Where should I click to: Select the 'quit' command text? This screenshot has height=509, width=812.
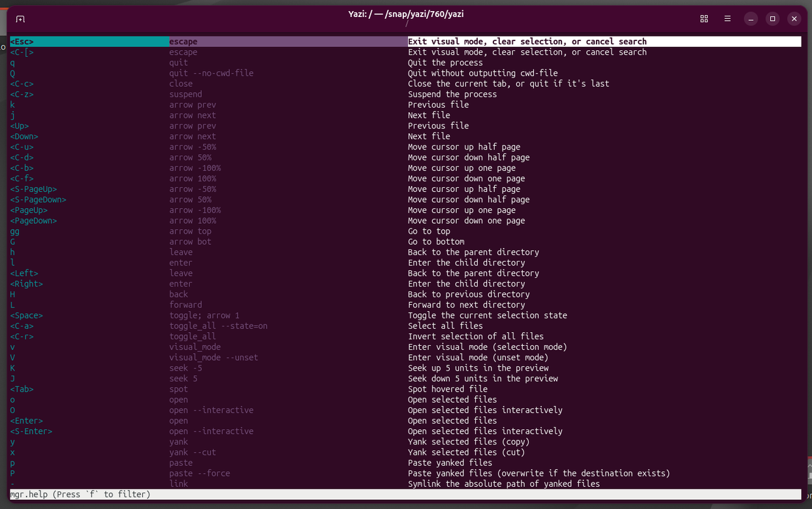pyautogui.click(x=179, y=63)
